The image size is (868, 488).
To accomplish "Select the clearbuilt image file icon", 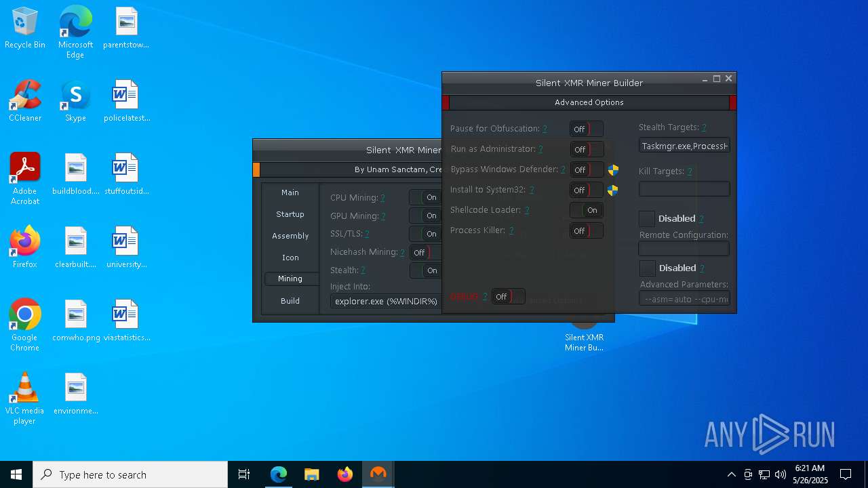I will (x=75, y=247).
